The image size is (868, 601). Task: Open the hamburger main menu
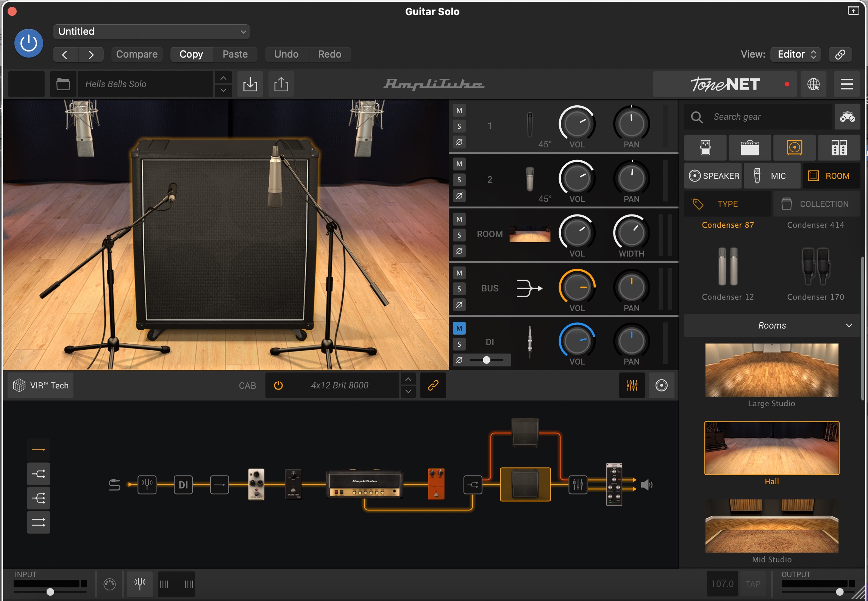[846, 84]
